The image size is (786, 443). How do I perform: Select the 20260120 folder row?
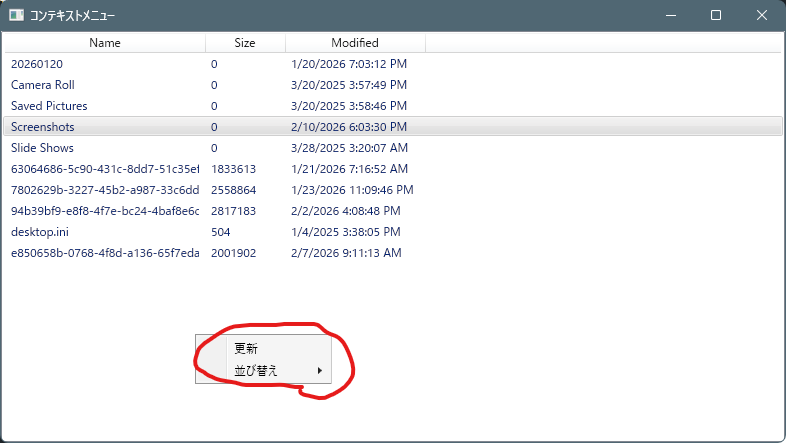(36, 64)
